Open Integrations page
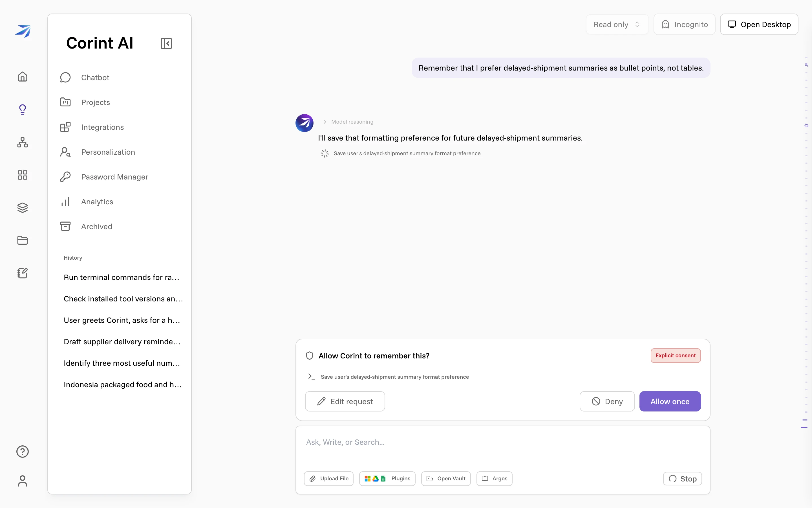Screen dimensions: 812x508 [x=120, y=127]
